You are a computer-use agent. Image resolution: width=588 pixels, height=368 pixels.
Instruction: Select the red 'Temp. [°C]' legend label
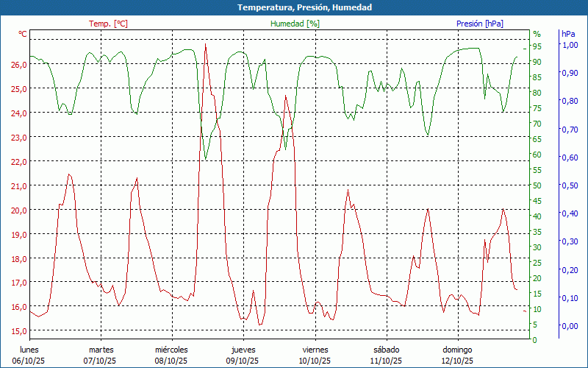click(108, 24)
